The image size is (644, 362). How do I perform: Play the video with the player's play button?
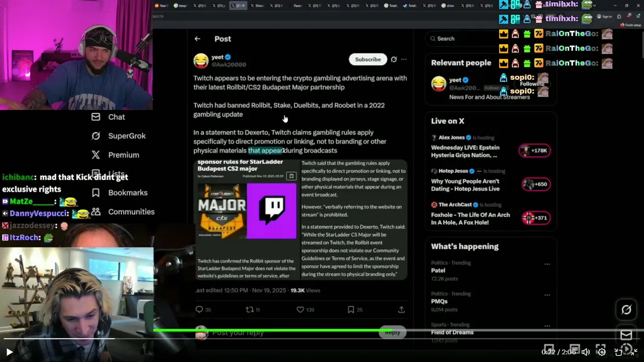pyautogui.click(x=9, y=352)
